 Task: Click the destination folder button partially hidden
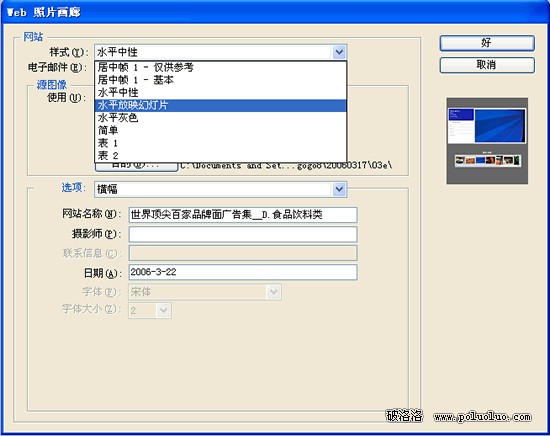pyautogui.click(x=136, y=167)
